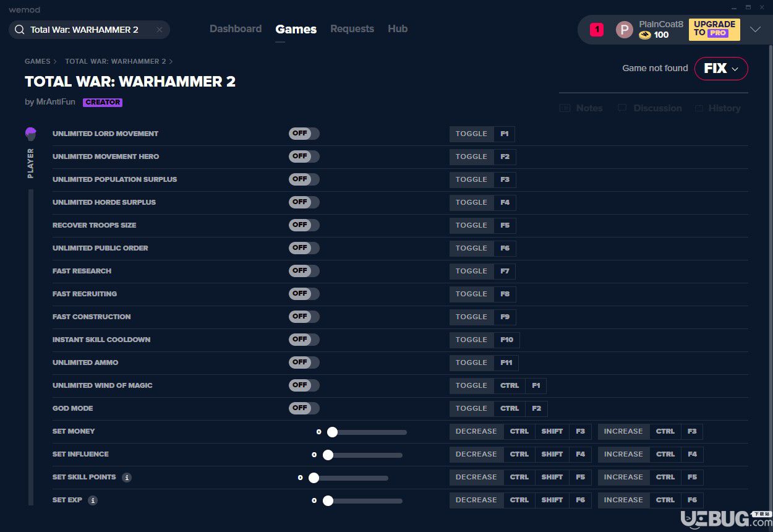
Task: Enable Instant Skill Cooldown
Action: 304,340
